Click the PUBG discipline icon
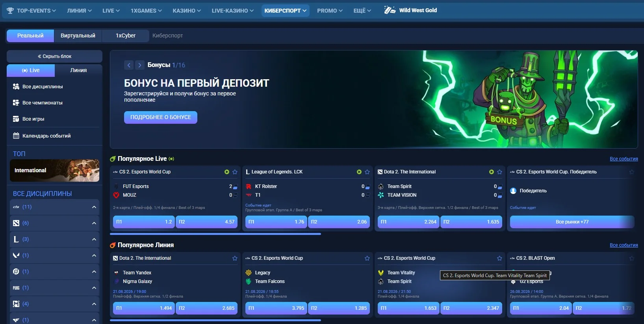The image size is (644, 324). (x=16, y=288)
